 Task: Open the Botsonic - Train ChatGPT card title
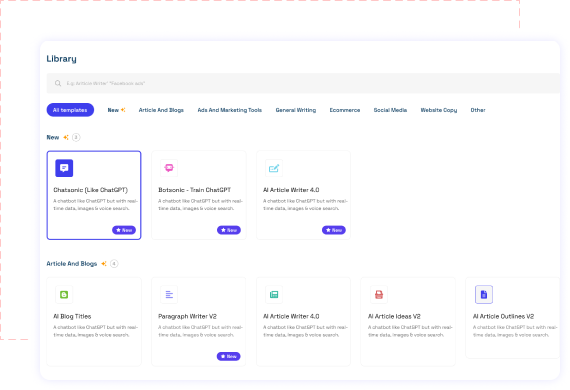(194, 190)
